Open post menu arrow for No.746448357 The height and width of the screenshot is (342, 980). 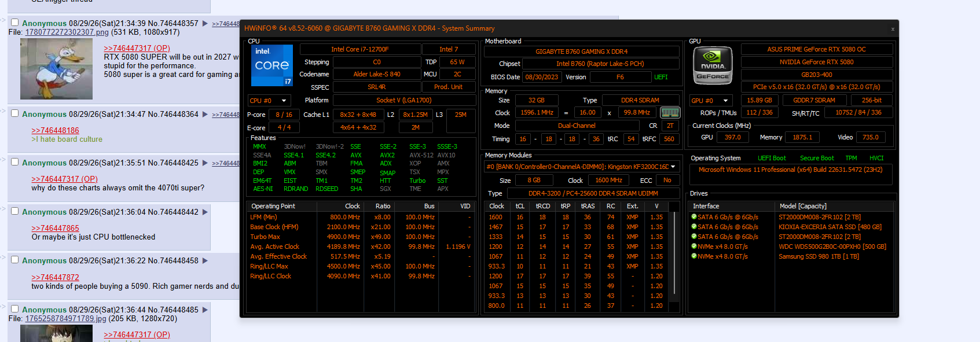(x=205, y=24)
